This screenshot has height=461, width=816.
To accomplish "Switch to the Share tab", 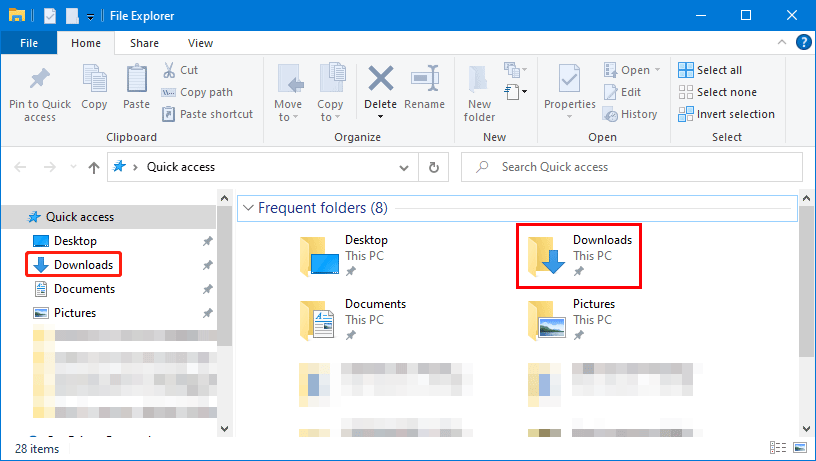I will 144,43.
